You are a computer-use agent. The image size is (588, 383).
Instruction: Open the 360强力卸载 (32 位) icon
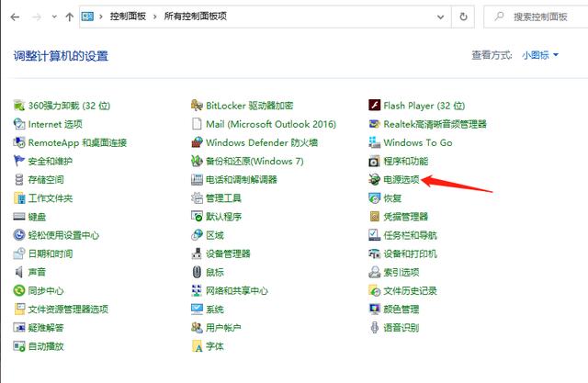pos(18,106)
